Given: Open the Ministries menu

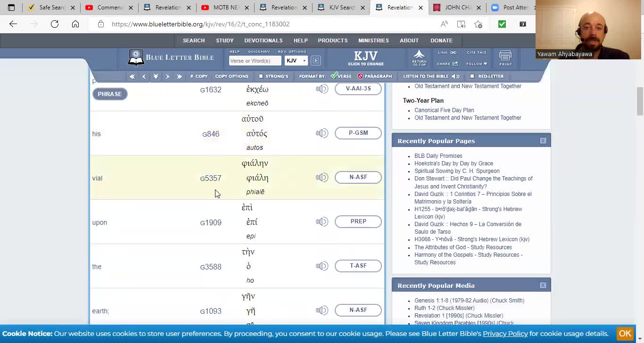Looking at the screenshot, I should pos(373,41).
